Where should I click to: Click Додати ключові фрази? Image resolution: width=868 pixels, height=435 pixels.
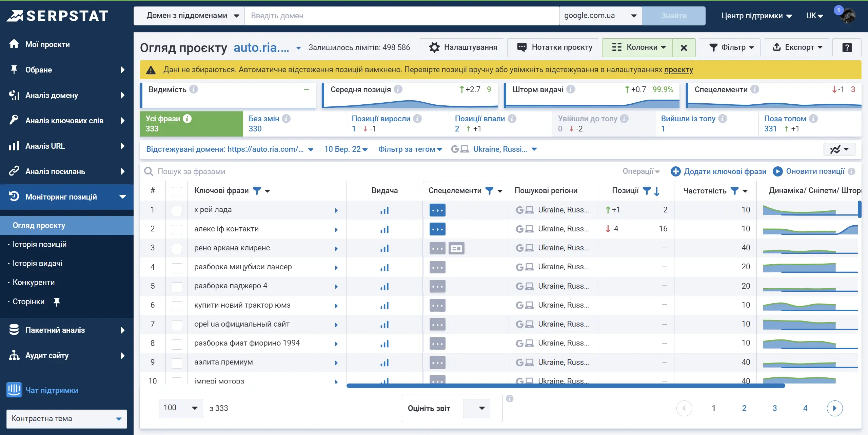[718, 171]
